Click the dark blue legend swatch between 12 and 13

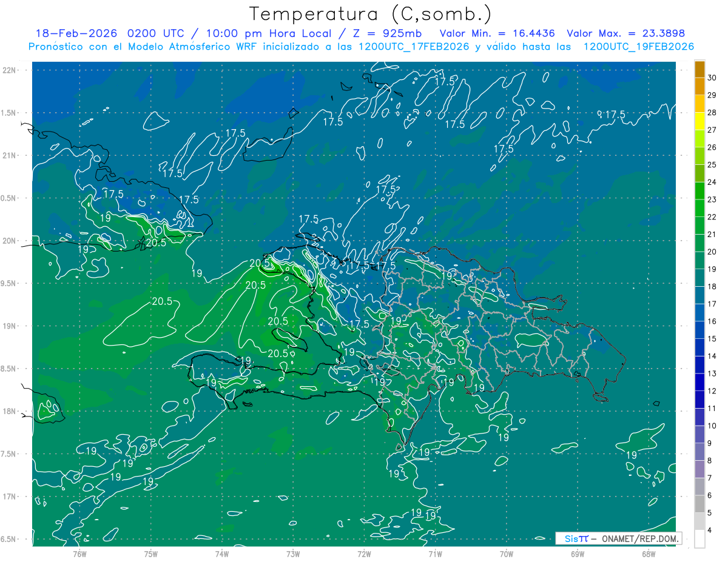point(699,383)
